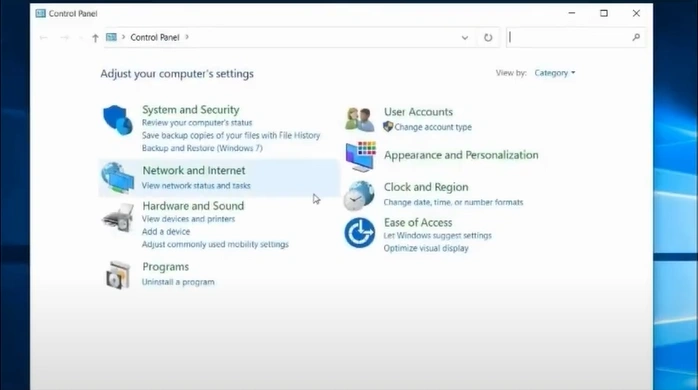
Task: Open the Programs disc box icon
Action: pyautogui.click(x=118, y=275)
